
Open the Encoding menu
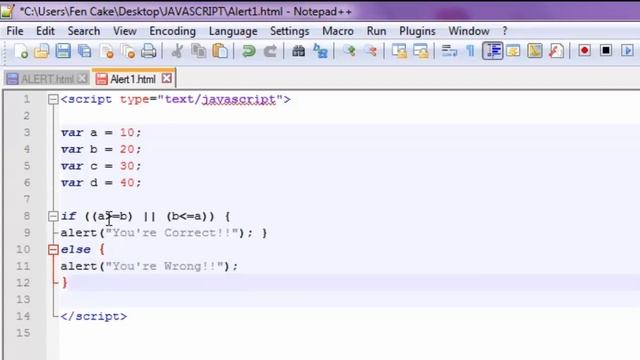[x=172, y=31]
